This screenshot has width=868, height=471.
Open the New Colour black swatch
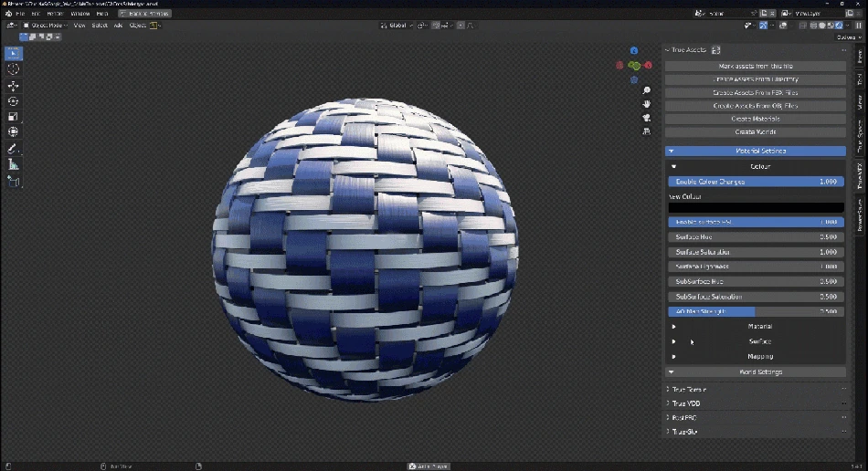pyautogui.click(x=756, y=207)
